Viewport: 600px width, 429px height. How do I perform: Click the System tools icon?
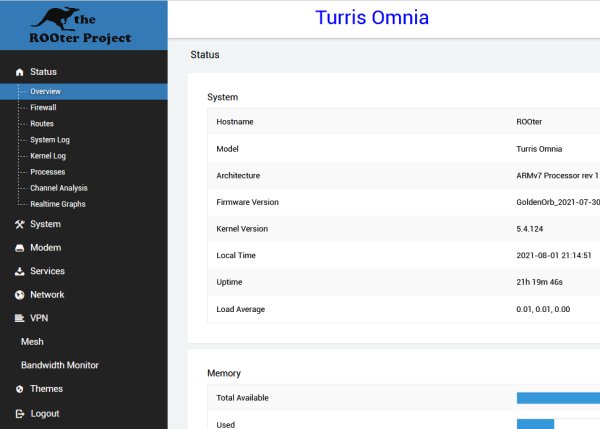tap(20, 224)
